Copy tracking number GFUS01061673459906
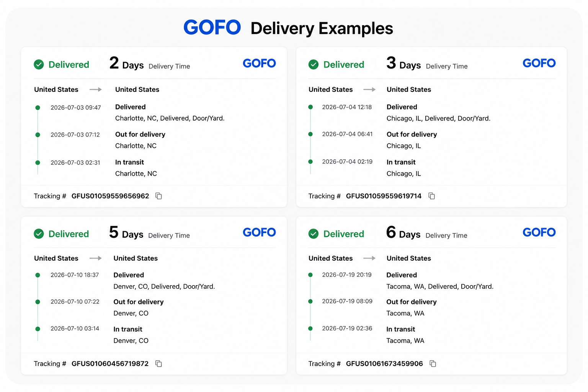The width and height of the screenshot is (588, 392). pos(433,364)
